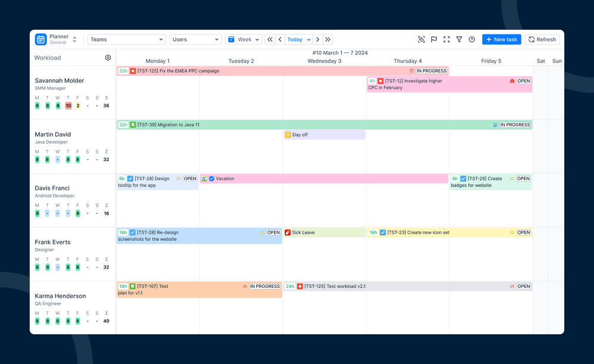The height and width of the screenshot is (364, 594).
Task: Open TST-39 Migration to Java 11 task
Action: tap(324, 125)
